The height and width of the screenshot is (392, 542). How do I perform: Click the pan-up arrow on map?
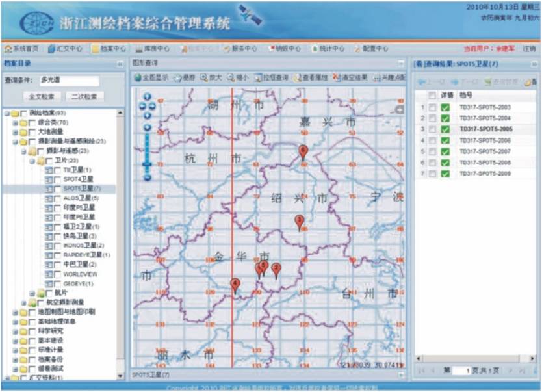pyautogui.click(x=146, y=98)
